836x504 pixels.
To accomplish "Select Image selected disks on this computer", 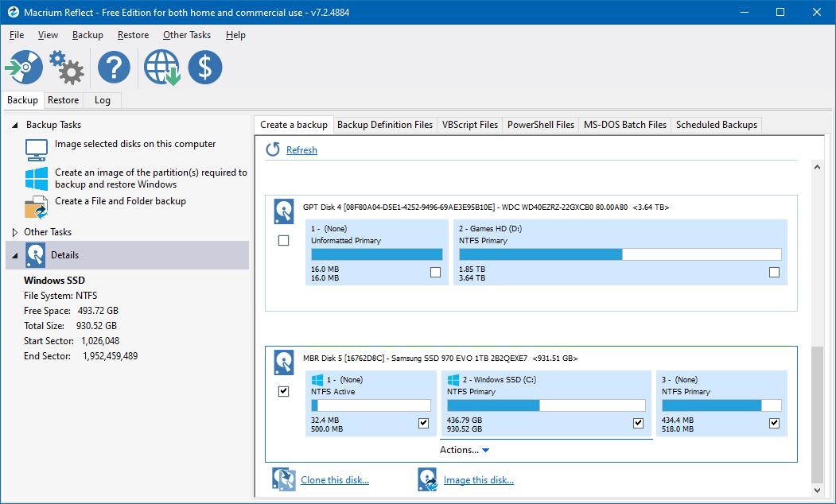I will pos(135,144).
